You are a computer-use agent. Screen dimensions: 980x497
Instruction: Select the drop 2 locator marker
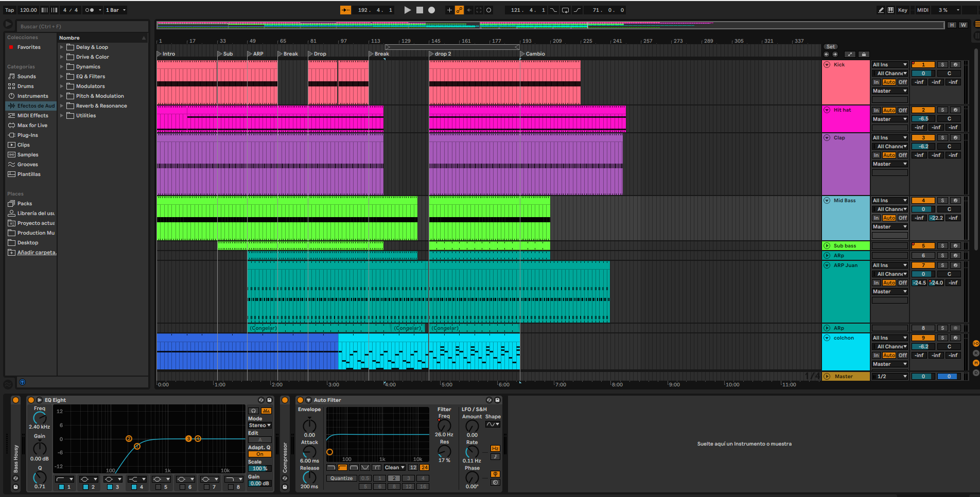pyautogui.click(x=440, y=54)
